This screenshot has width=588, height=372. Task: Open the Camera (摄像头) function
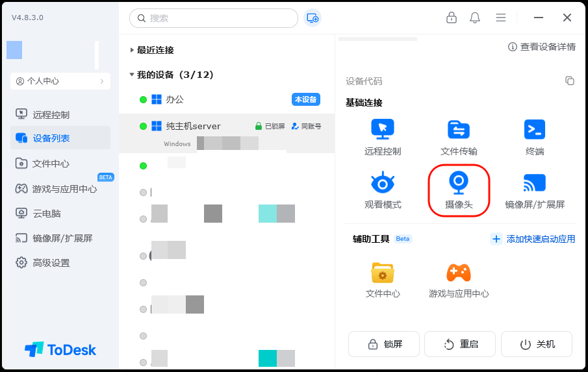[459, 183]
